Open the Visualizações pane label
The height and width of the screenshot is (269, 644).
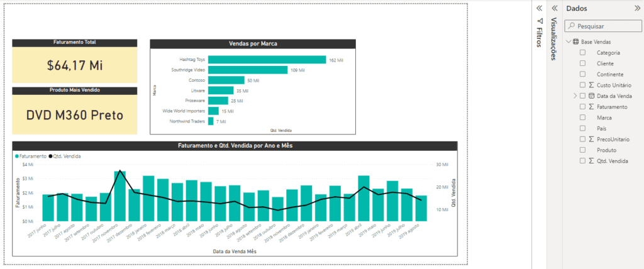tap(554, 39)
